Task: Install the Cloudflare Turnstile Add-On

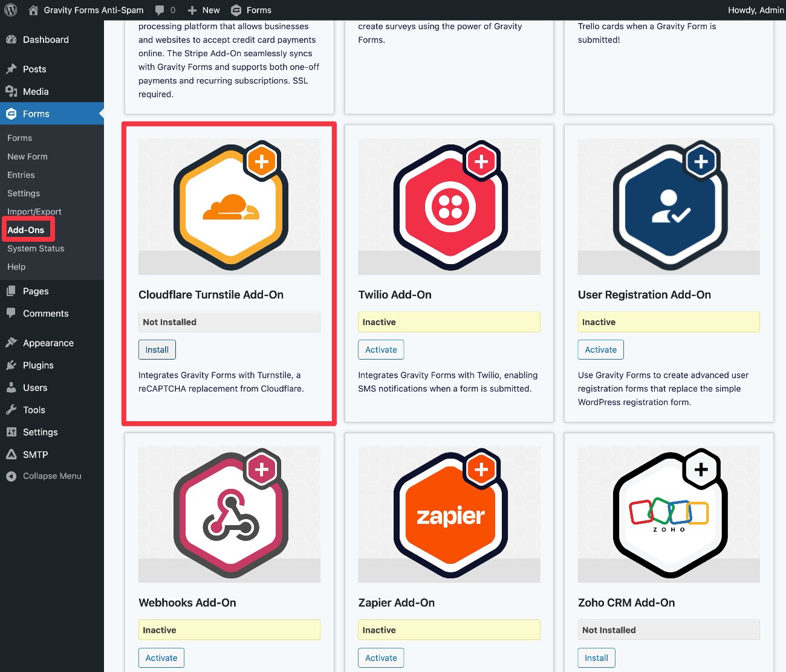Action: pyautogui.click(x=157, y=349)
